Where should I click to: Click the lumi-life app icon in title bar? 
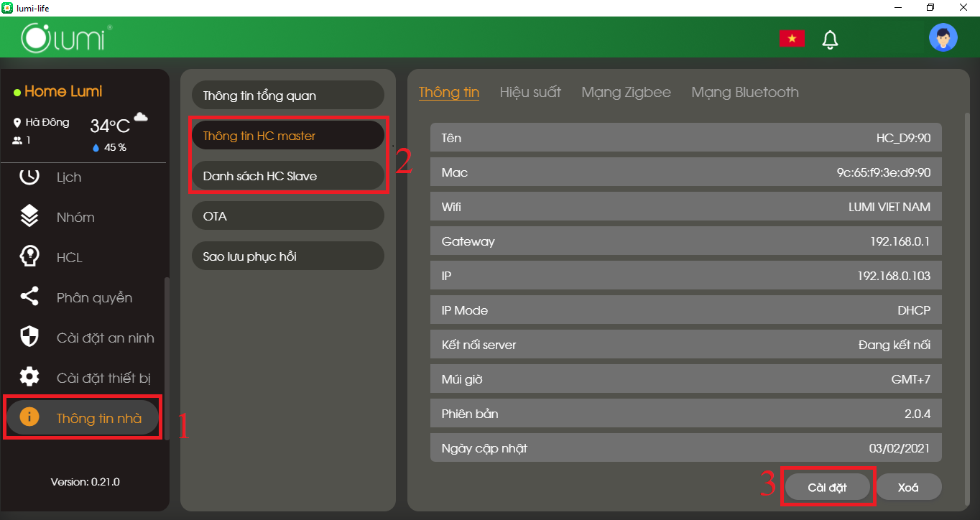coord(7,7)
